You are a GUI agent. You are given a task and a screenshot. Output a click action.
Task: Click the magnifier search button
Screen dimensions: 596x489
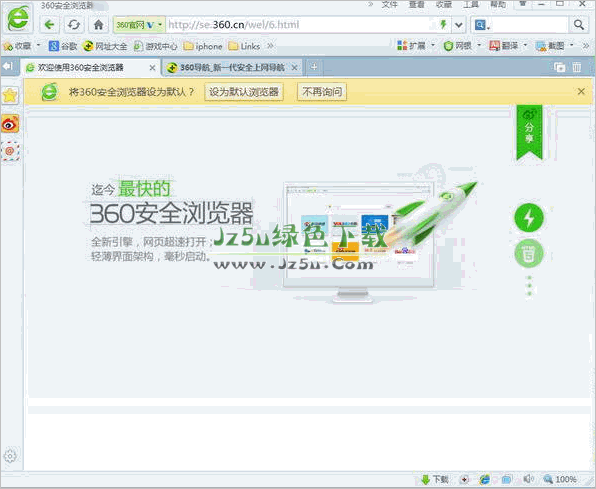click(579, 25)
